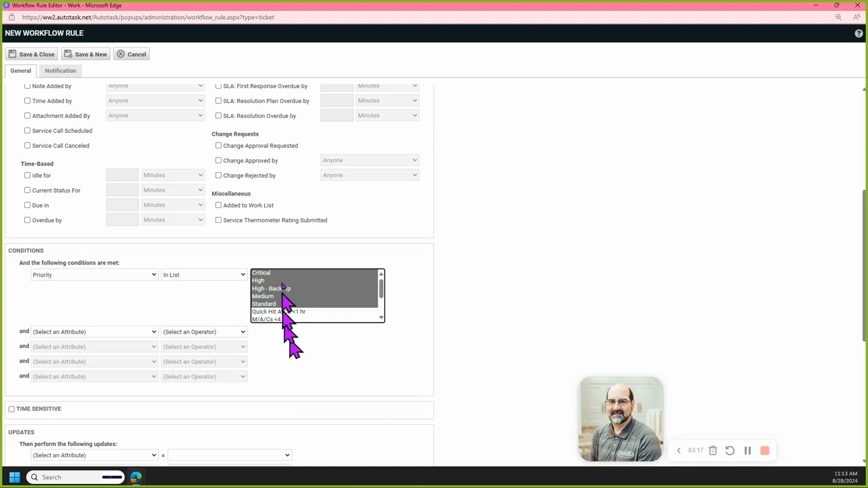Click the taskbar Search box
868x488 pixels.
click(x=75, y=477)
